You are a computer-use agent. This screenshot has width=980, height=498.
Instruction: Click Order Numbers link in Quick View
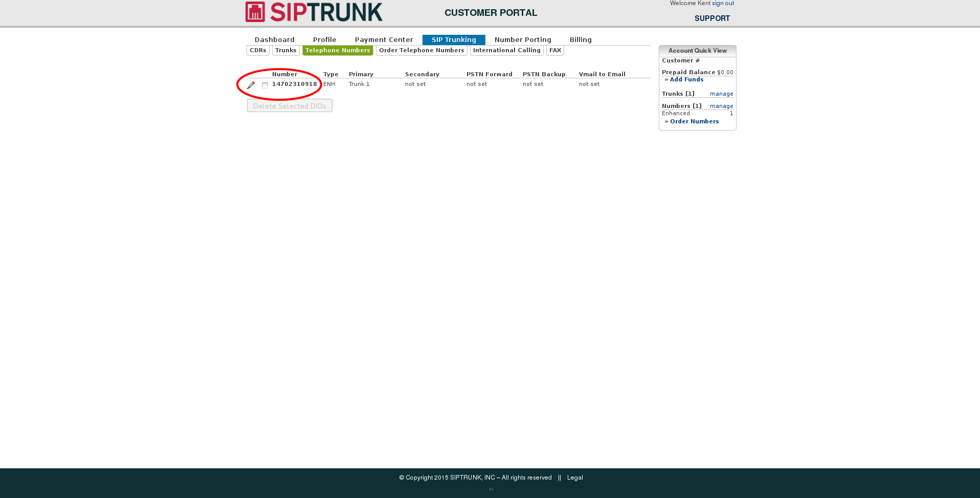694,122
